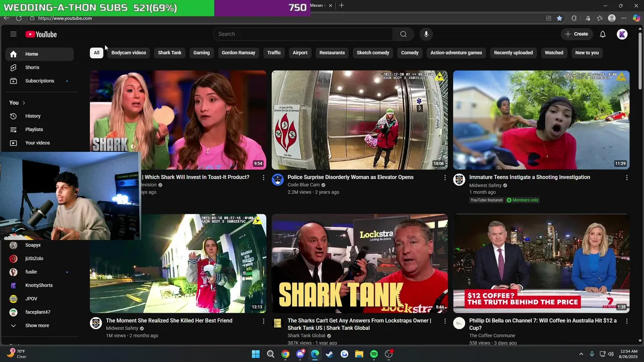Open Subscriptions in the sidebar

[40, 81]
